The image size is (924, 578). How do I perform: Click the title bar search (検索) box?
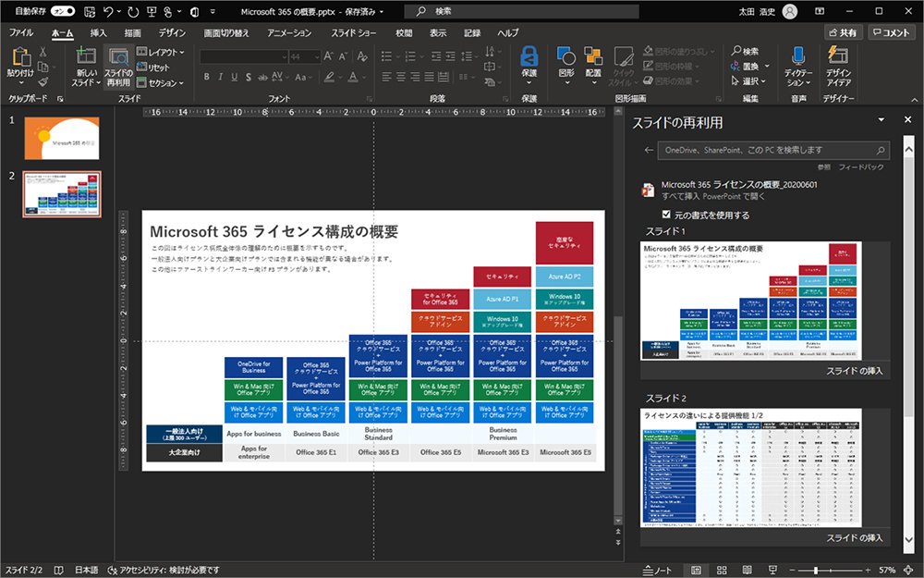522,11
